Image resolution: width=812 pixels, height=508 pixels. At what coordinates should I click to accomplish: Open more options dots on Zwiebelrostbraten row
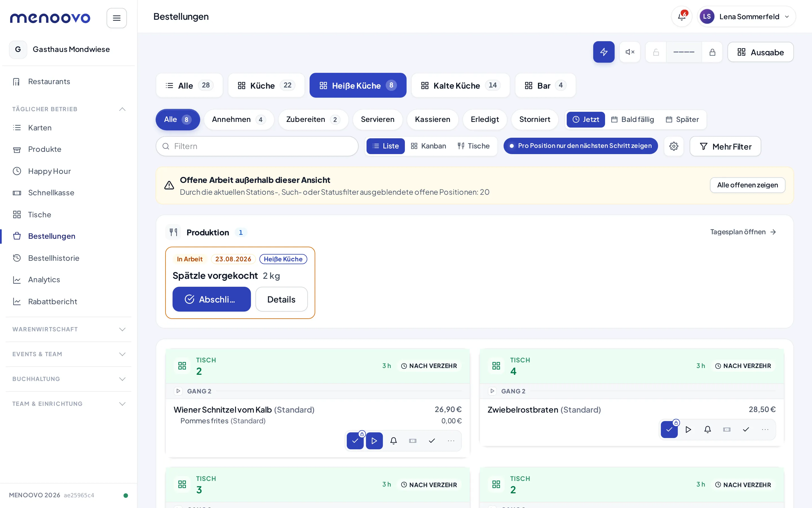765,429
